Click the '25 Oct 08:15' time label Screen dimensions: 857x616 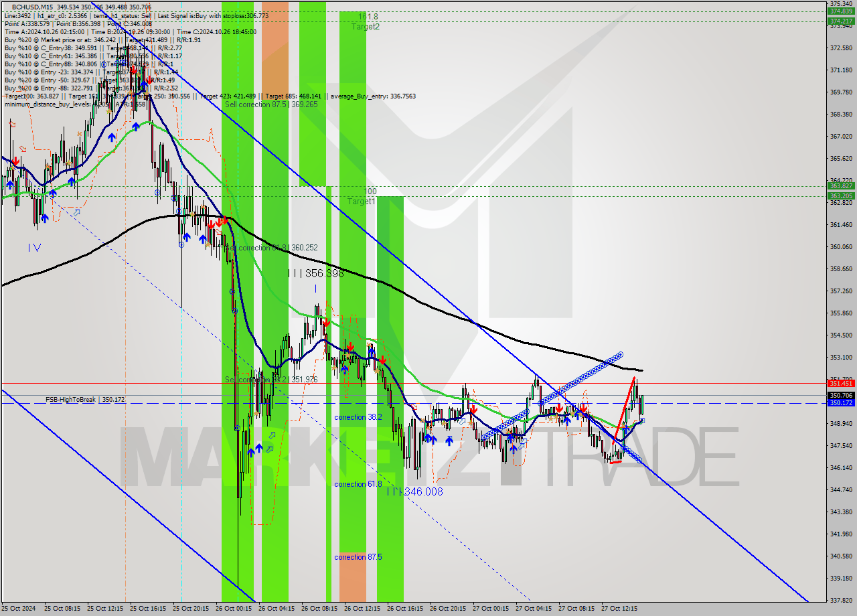pyautogui.click(x=62, y=609)
